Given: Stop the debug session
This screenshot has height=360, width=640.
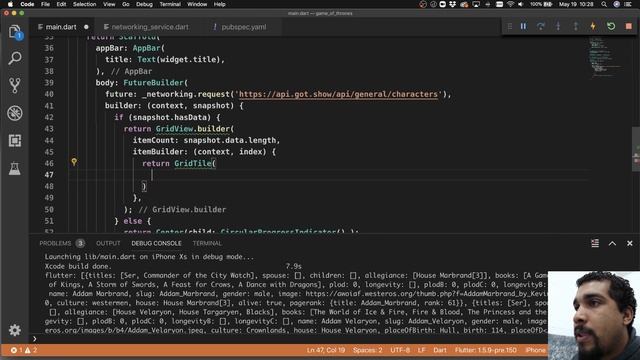Looking at the screenshot, I should pyautogui.click(x=629, y=26).
